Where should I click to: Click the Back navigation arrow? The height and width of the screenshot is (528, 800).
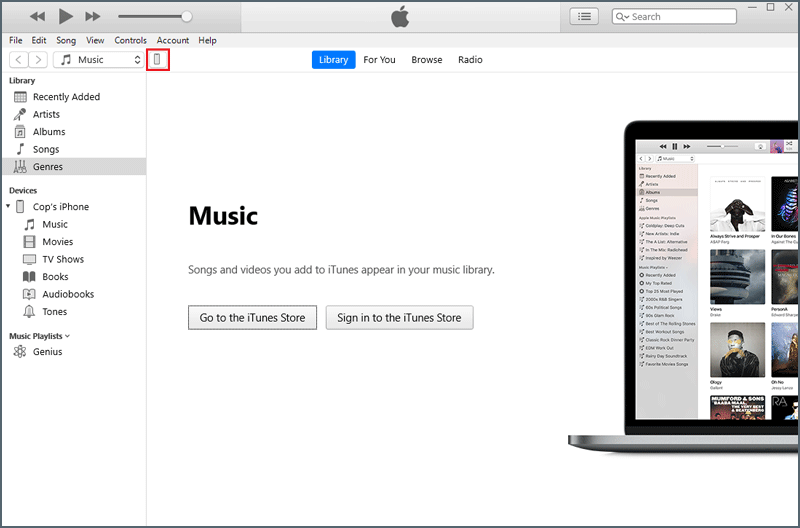click(x=19, y=60)
